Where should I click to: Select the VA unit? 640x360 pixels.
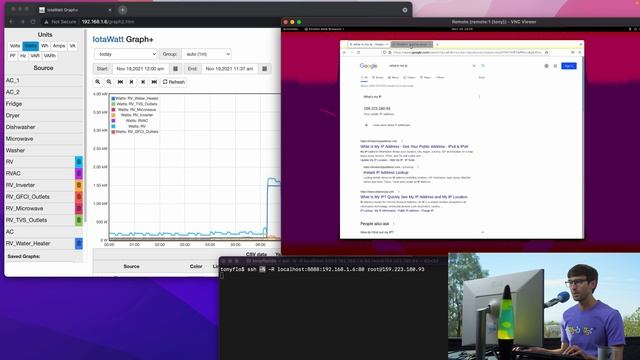click(72, 46)
